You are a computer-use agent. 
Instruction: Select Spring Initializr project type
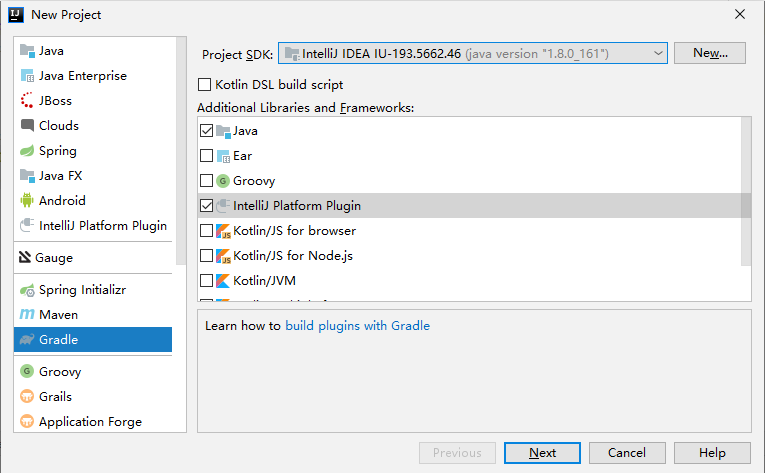tap(93, 289)
